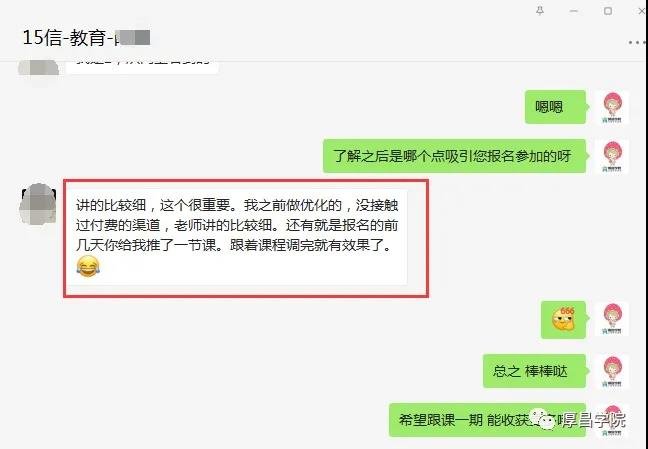
Task: Select the 了解之后是哪个点吸引您报名参加的呀 bubble
Action: (x=454, y=156)
